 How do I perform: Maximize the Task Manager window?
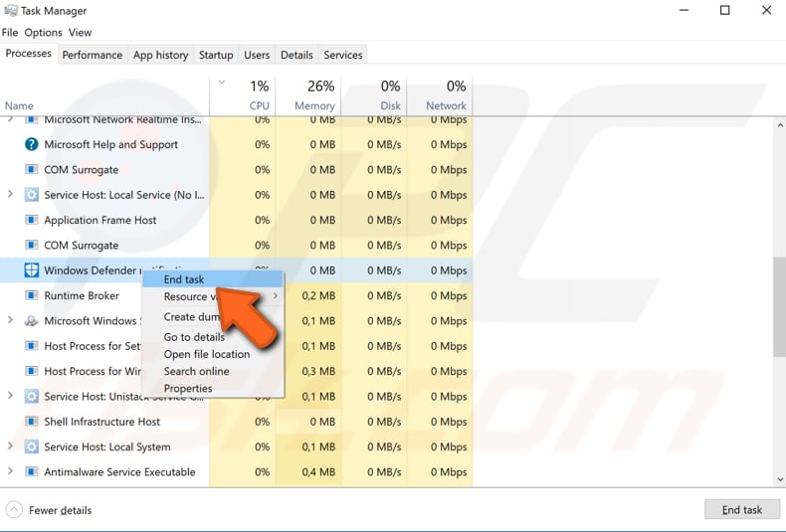tap(725, 11)
